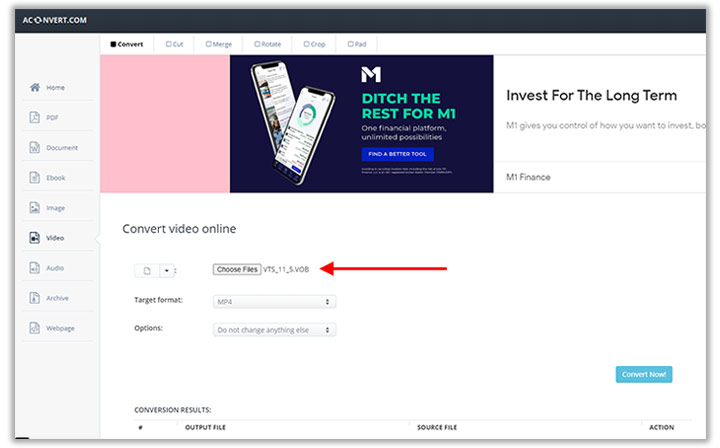Click the M1 Finance advertiser link
The image size is (720, 448).
point(528,177)
